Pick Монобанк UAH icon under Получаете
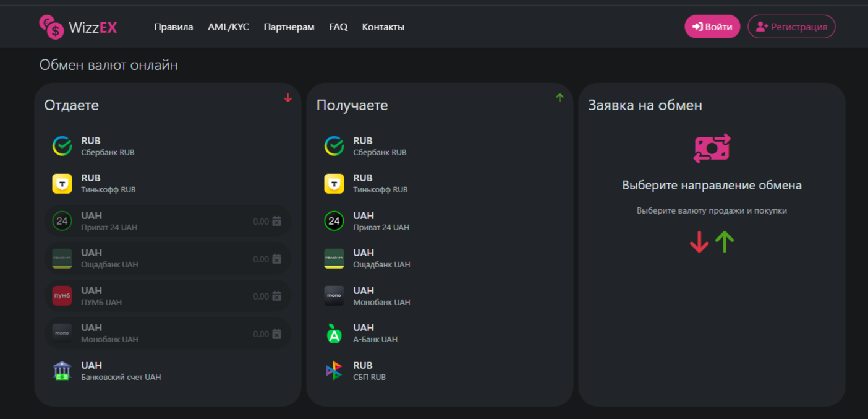868x419 pixels. coord(334,296)
